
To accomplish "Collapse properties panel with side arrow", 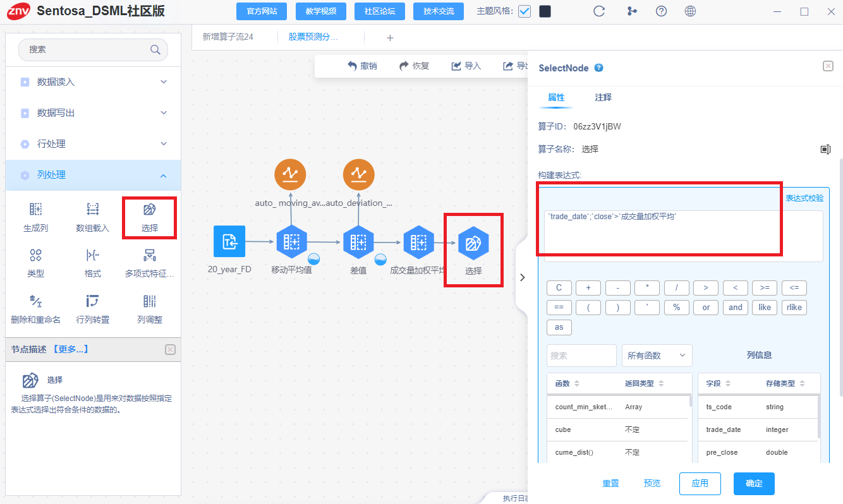I will [x=523, y=277].
